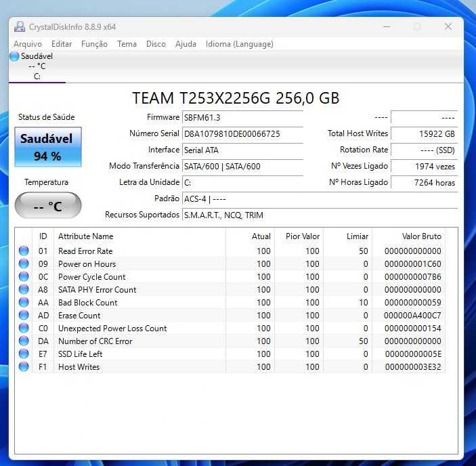Click the Firmware field SBFM61.3
The image size is (476, 466).
(242, 117)
